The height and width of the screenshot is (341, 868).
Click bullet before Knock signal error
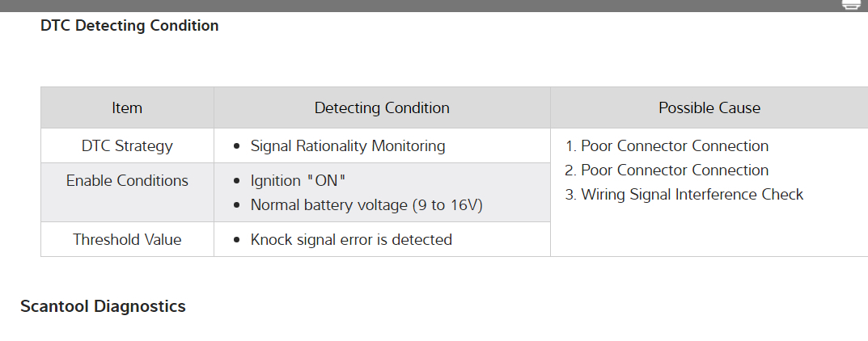pos(236,240)
